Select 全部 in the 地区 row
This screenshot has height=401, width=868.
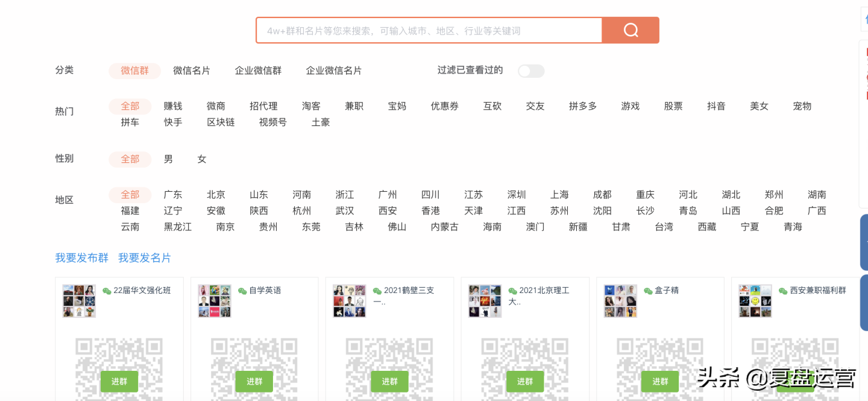(130, 195)
